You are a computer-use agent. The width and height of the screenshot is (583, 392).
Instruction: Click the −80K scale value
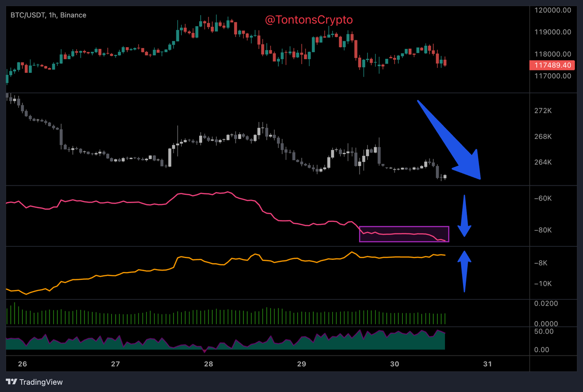coord(544,230)
